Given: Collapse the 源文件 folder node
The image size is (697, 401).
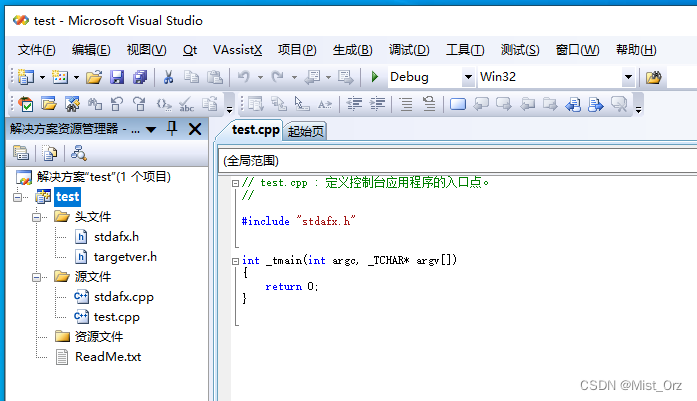Looking at the screenshot, I should click(36, 277).
